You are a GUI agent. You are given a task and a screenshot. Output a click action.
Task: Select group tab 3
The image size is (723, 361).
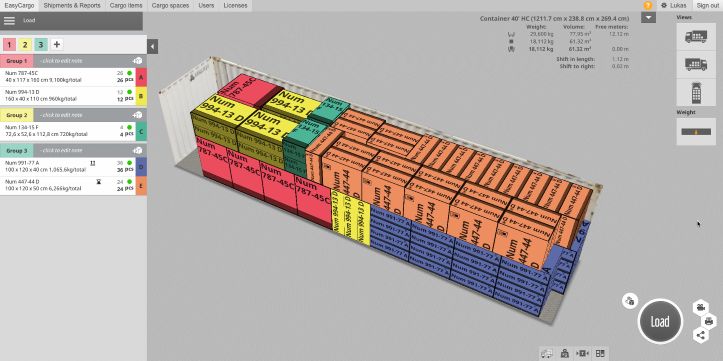pyautogui.click(x=41, y=45)
